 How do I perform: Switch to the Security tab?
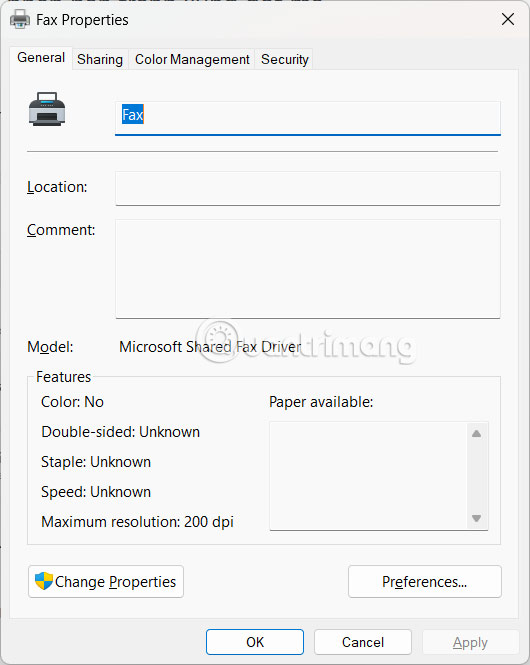(x=285, y=59)
